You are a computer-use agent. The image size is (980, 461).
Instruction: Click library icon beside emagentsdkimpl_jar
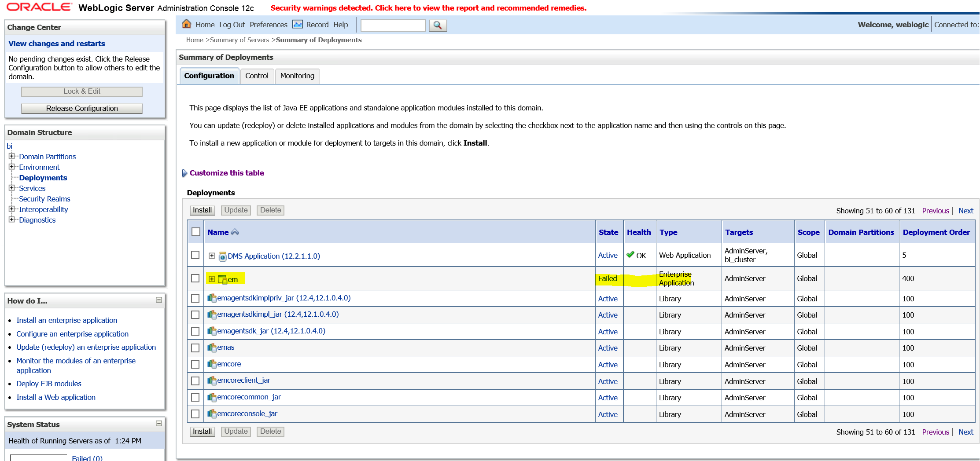(212, 315)
